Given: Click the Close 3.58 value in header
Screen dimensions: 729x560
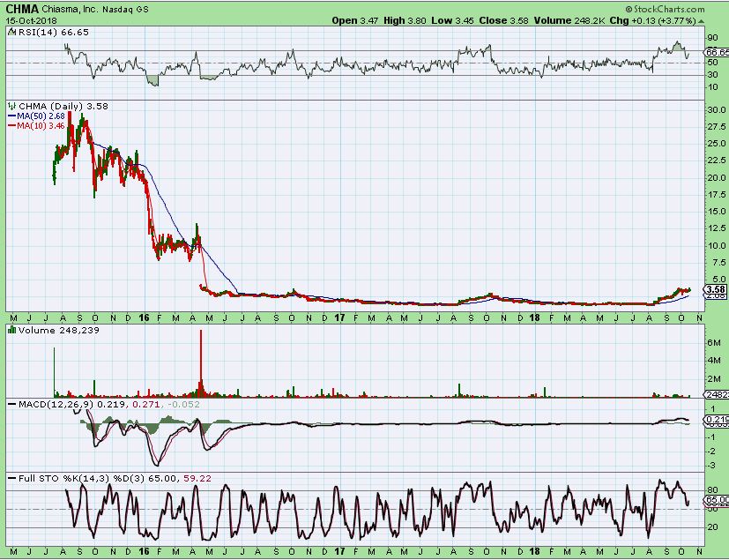Looking at the screenshot, I should (504, 21).
